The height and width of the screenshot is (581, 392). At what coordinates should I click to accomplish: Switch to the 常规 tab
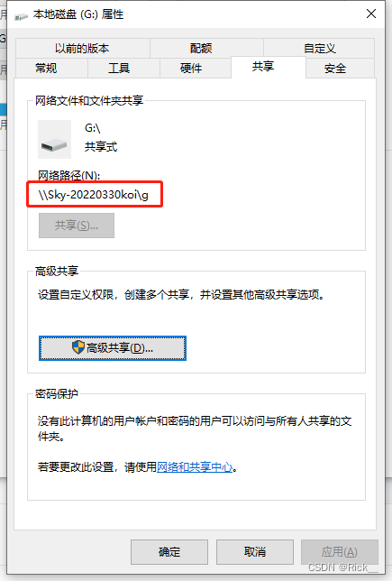coord(46,69)
